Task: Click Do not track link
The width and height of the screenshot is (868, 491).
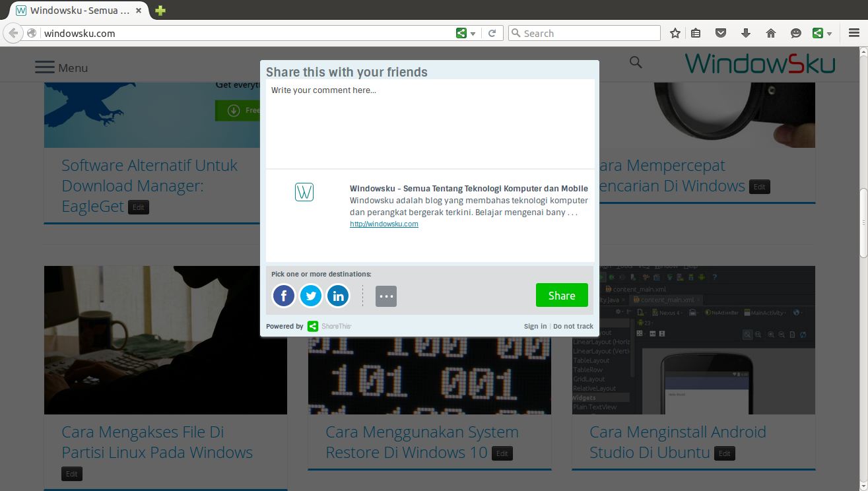Action: [x=573, y=326]
